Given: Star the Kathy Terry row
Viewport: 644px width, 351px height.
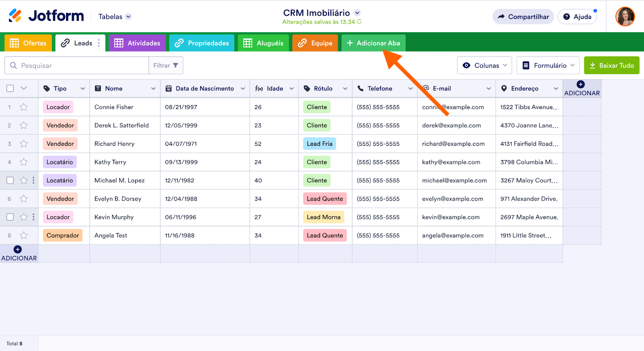Looking at the screenshot, I should pos(24,162).
